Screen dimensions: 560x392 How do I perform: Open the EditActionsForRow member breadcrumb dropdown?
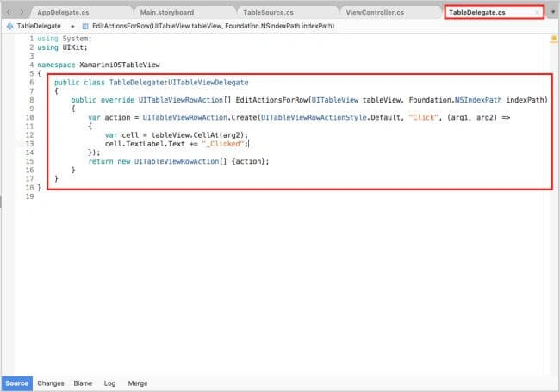pos(213,26)
